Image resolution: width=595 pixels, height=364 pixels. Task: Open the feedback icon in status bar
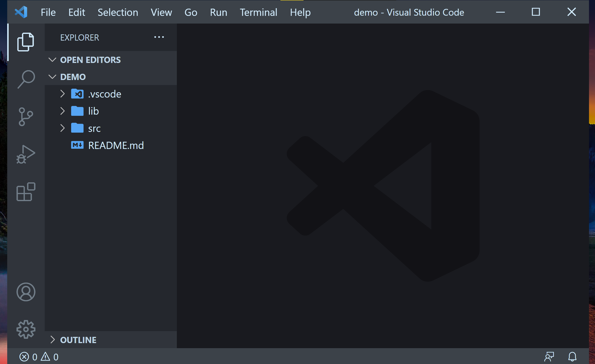click(549, 357)
